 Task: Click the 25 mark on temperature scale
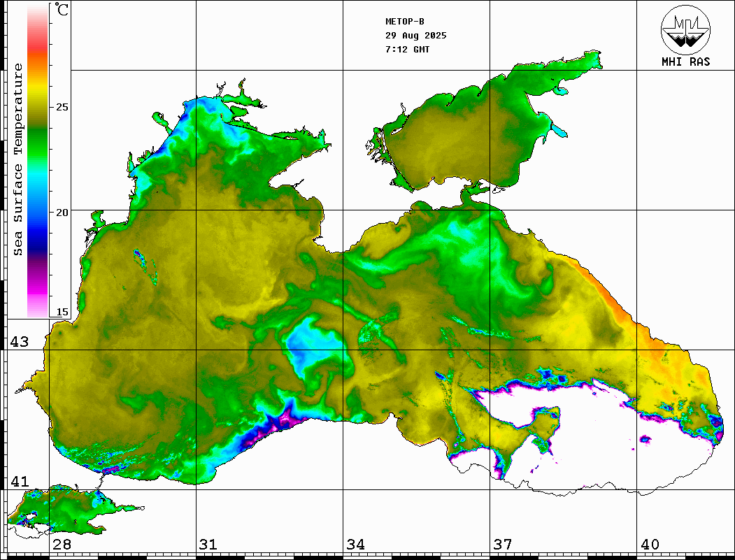(x=62, y=107)
